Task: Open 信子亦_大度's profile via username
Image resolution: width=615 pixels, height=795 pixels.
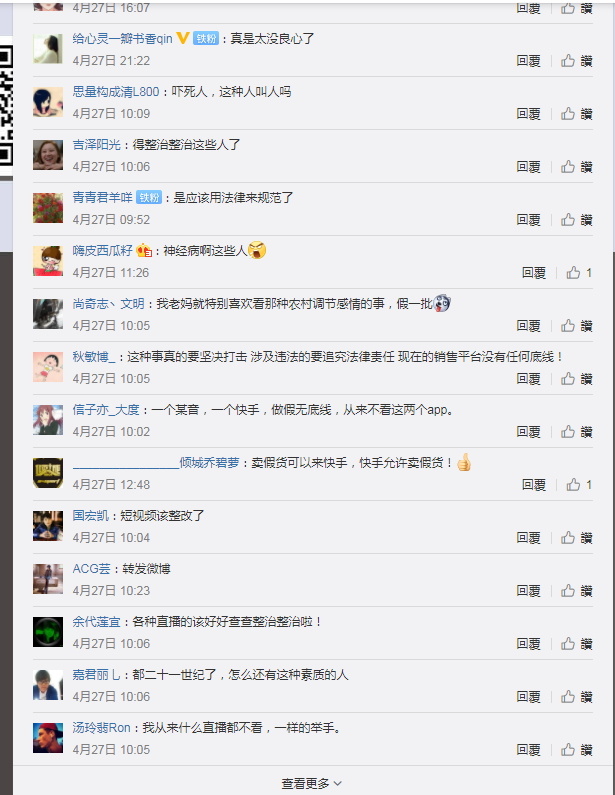Action: click(x=105, y=409)
